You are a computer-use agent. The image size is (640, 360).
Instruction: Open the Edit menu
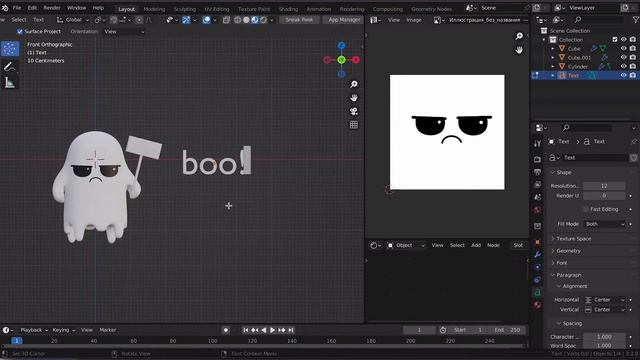click(x=32, y=8)
